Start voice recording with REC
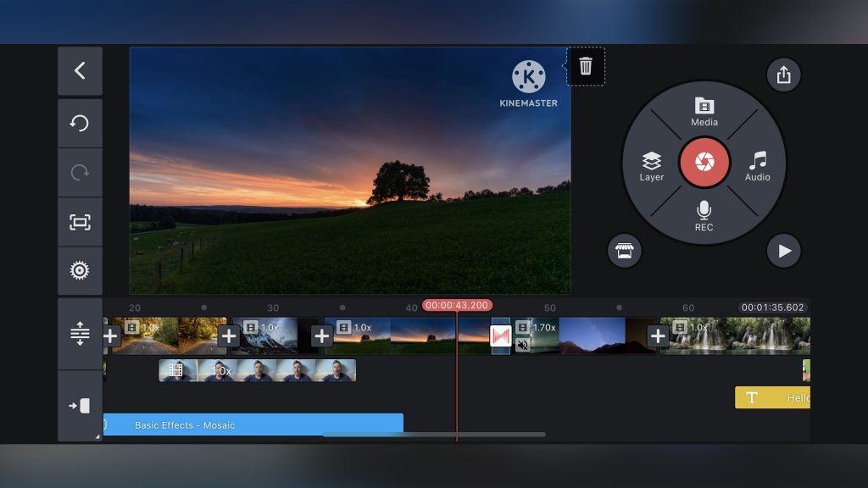This screenshot has width=868, height=488. [x=704, y=216]
